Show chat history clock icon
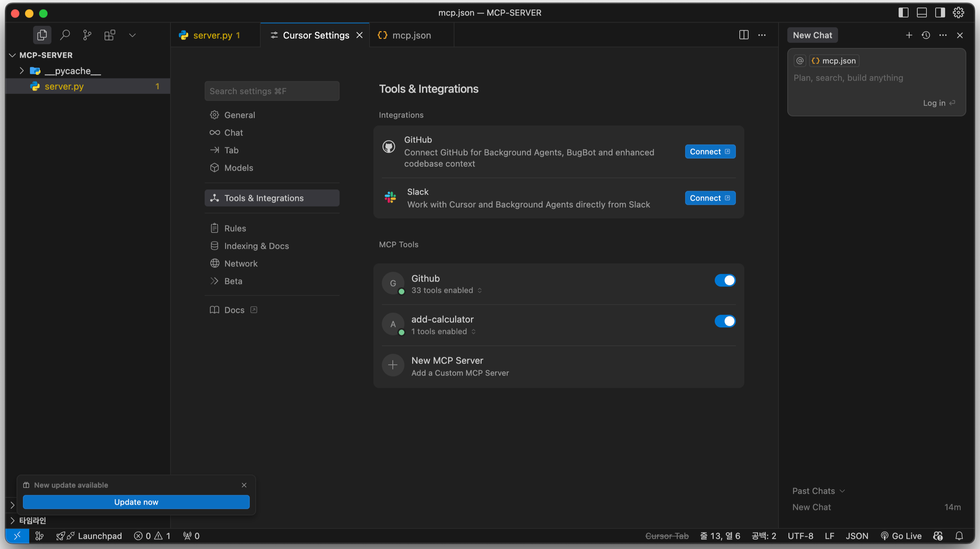980x549 pixels. pyautogui.click(x=926, y=35)
